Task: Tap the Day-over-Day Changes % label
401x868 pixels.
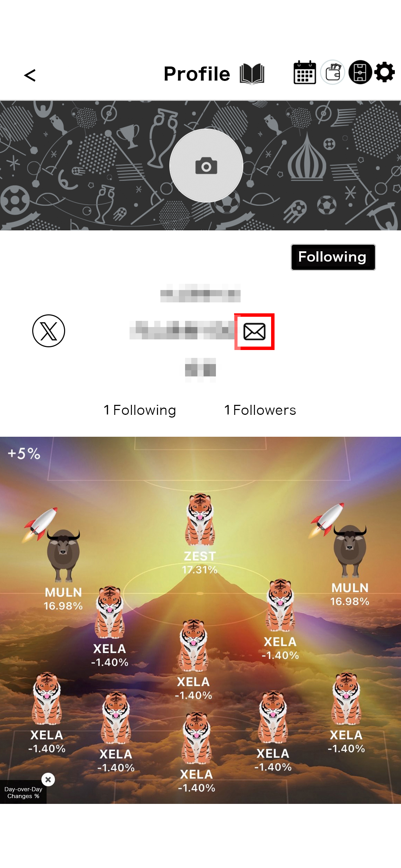Action: (x=23, y=792)
